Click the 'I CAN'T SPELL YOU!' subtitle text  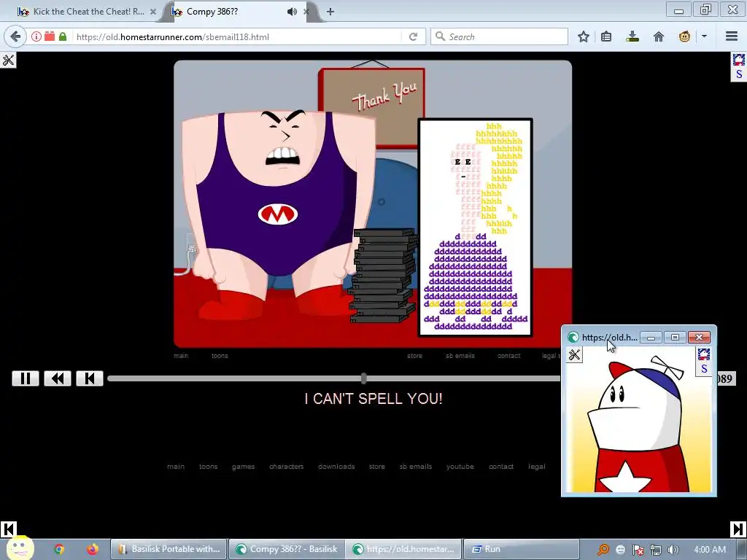click(x=373, y=399)
